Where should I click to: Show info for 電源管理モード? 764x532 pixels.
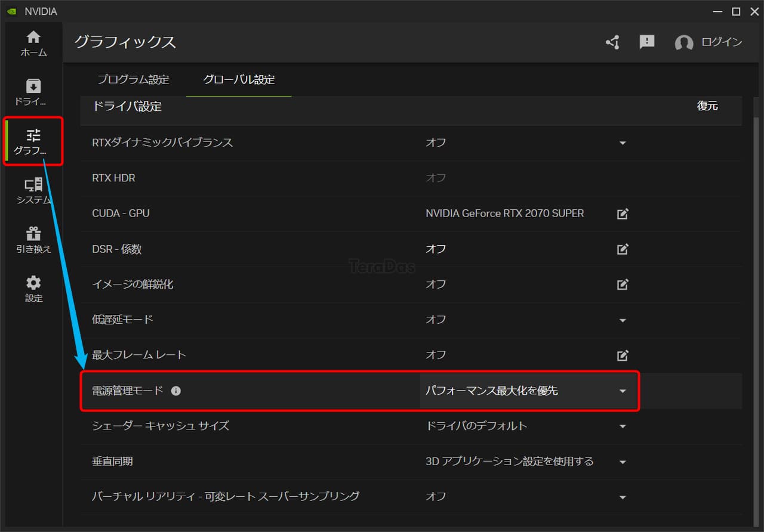[176, 391]
